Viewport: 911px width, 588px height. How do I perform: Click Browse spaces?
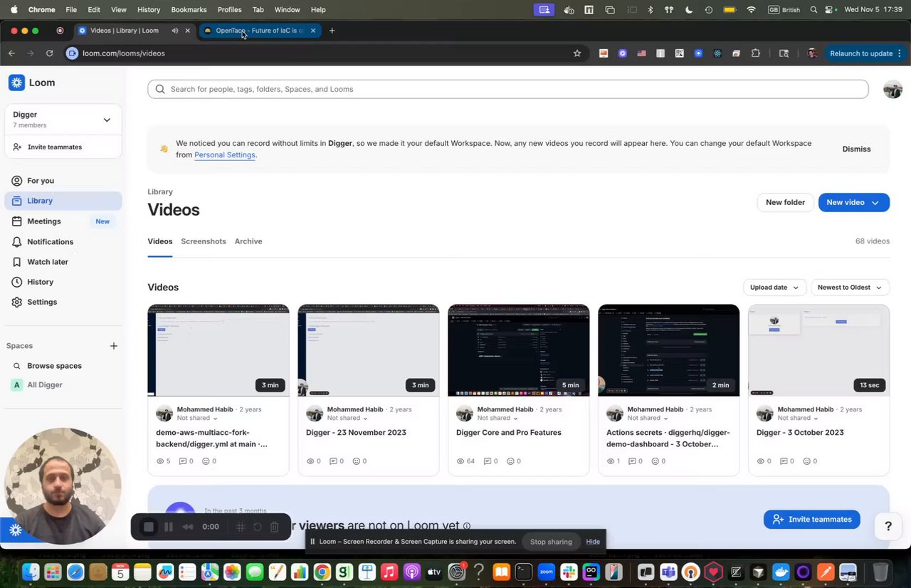tap(54, 366)
